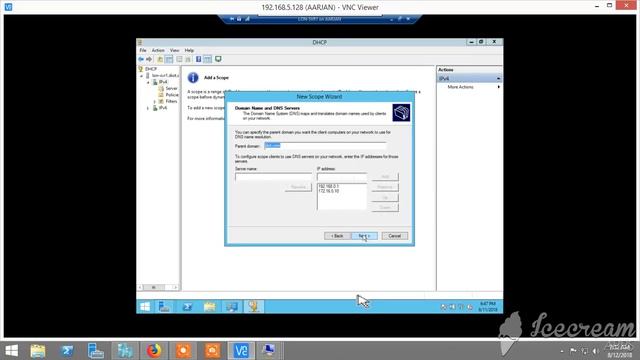This screenshot has height=360, width=640.
Task: Open the Help menu in DHCP console
Action: (189, 50)
